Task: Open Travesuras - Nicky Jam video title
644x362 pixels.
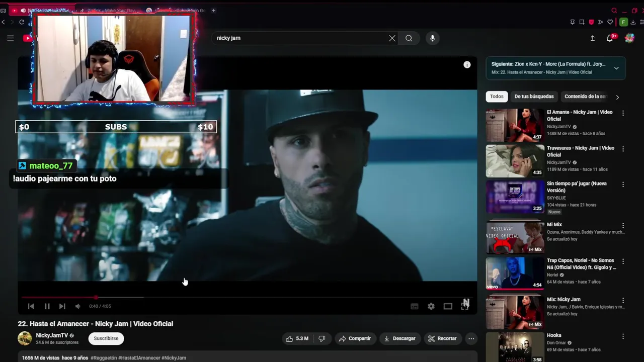Action: (581, 151)
